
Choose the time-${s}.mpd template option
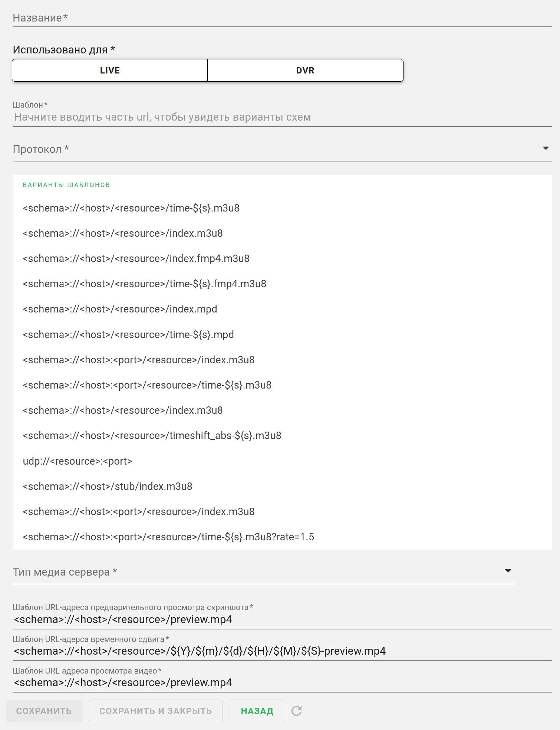click(128, 334)
